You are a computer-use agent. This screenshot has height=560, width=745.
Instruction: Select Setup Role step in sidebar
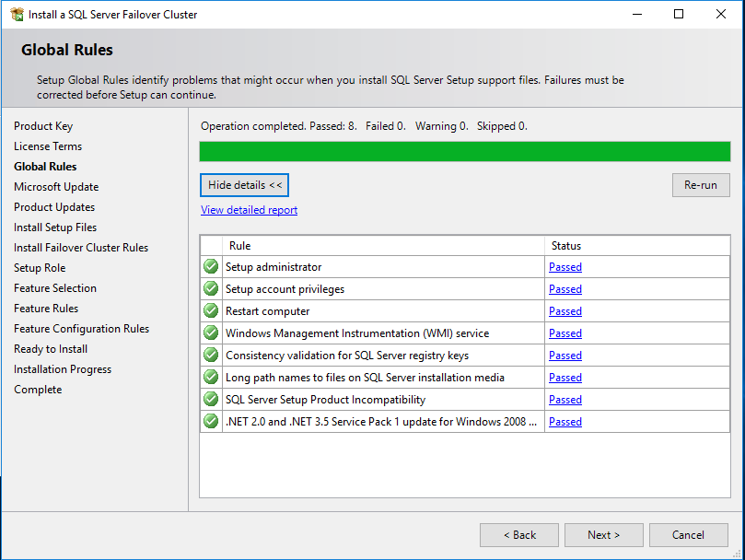40,268
